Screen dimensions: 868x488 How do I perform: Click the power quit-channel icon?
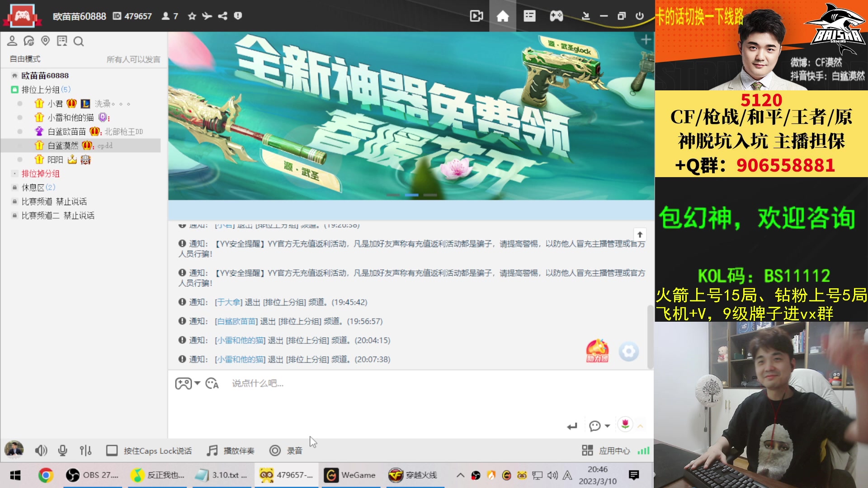coord(639,16)
